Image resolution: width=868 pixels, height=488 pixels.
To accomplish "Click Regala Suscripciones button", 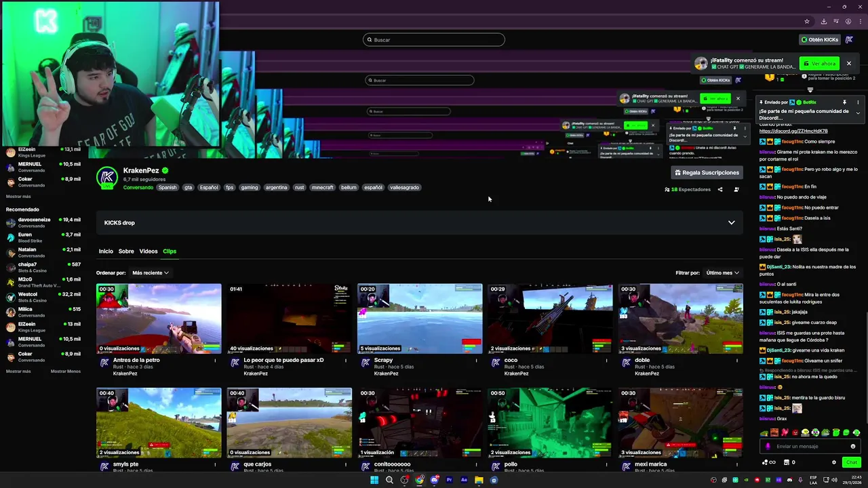I will tap(707, 172).
